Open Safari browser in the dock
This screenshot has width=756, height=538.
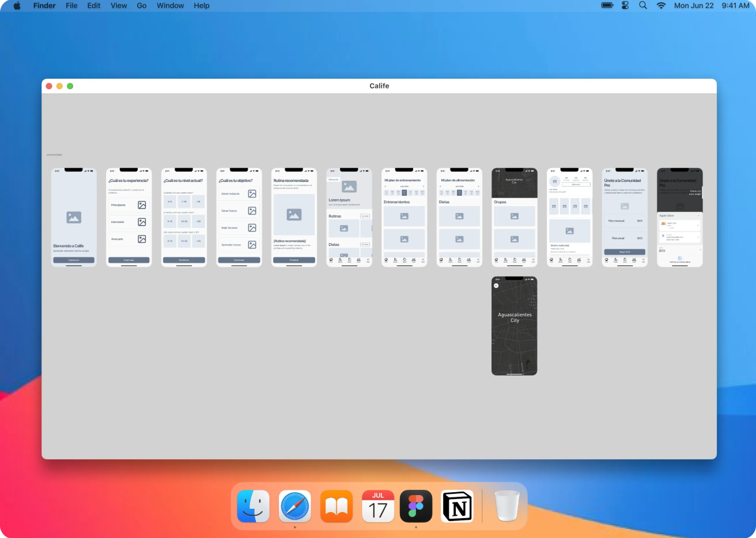(x=294, y=506)
